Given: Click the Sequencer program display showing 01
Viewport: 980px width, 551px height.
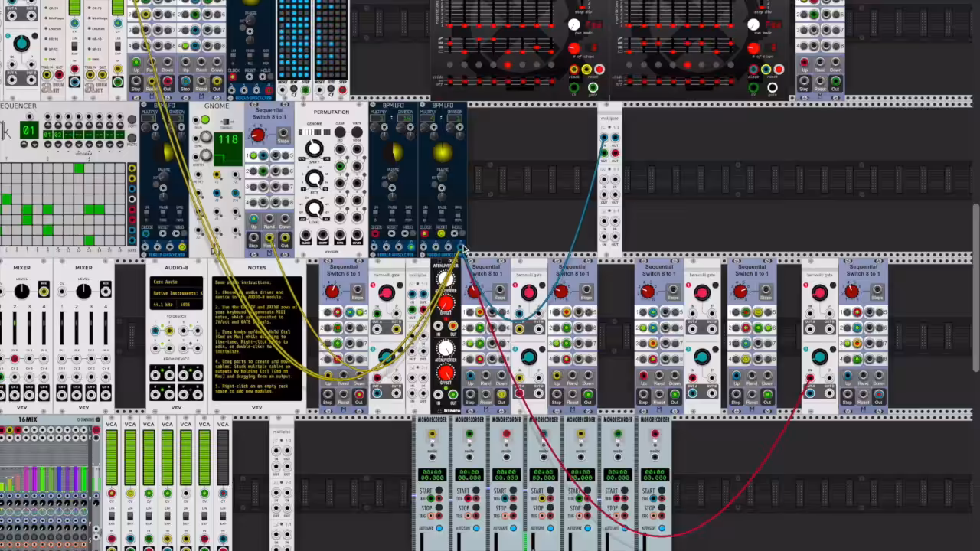Looking at the screenshot, I should (x=29, y=131).
